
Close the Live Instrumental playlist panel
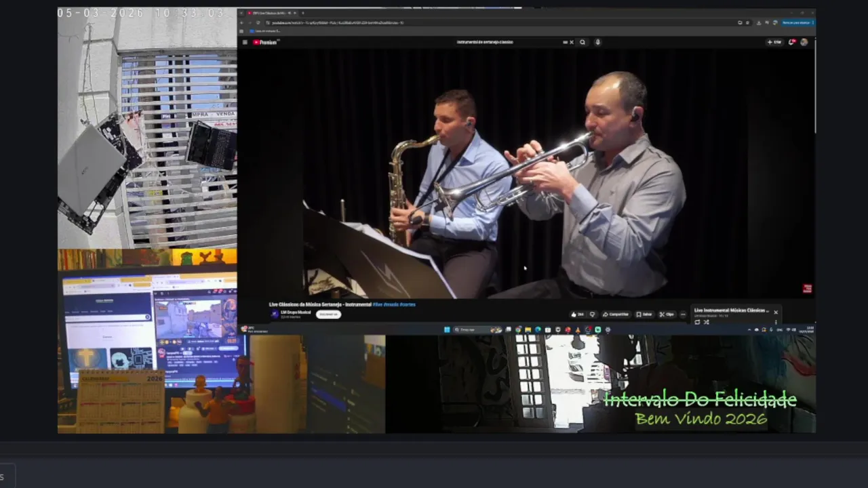pos(776,312)
